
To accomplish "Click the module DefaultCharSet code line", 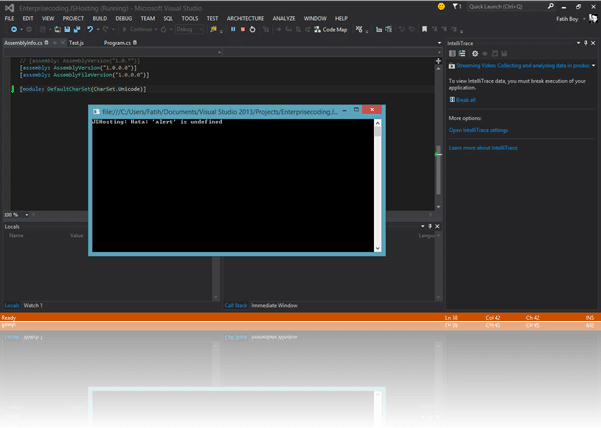I will coord(83,89).
